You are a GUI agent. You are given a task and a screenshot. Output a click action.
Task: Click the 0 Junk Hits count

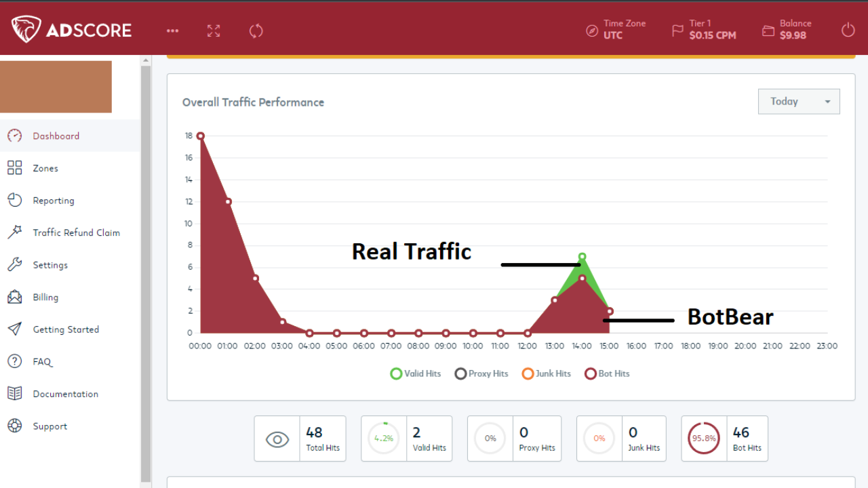point(633,432)
